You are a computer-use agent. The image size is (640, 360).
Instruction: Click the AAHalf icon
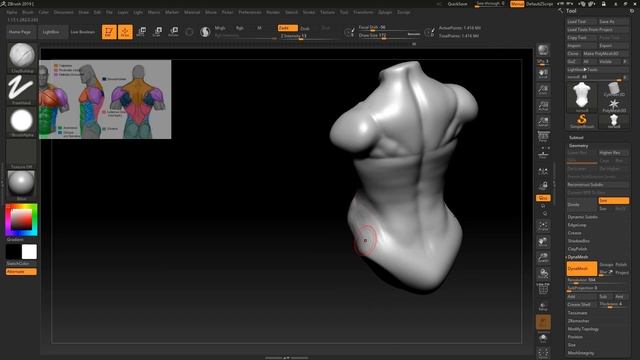[543, 122]
